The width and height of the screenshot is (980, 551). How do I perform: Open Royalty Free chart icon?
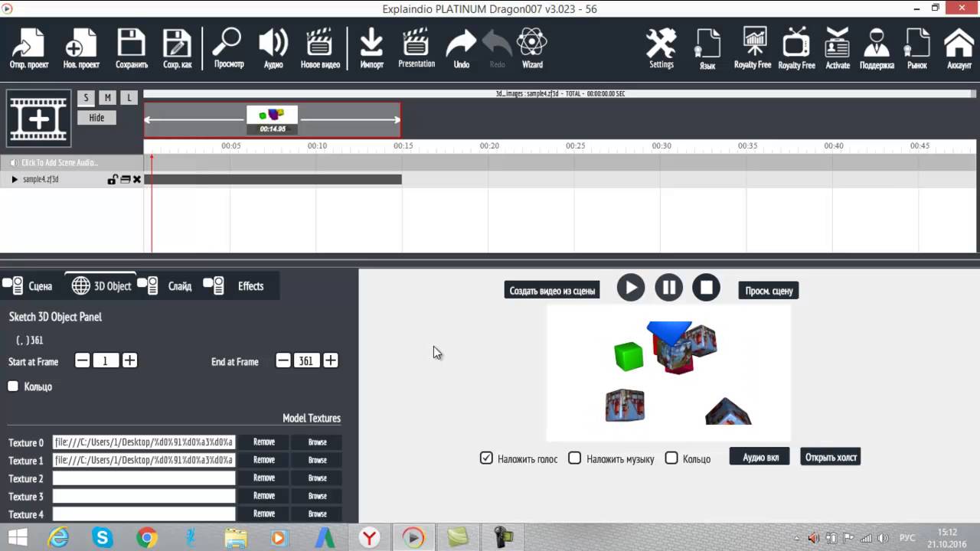[x=753, y=48]
